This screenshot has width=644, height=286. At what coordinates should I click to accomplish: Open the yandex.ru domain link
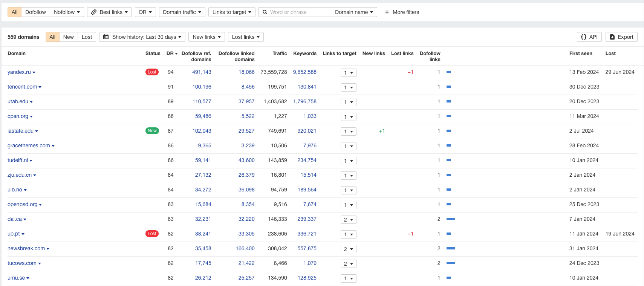click(x=19, y=72)
